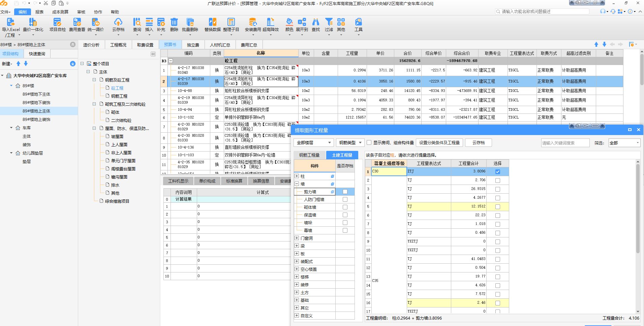The height and width of the screenshot is (326, 644).
Task: Uncheck the selected checkbox in the ZTJ 3.8096 row
Action: click(498, 172)
